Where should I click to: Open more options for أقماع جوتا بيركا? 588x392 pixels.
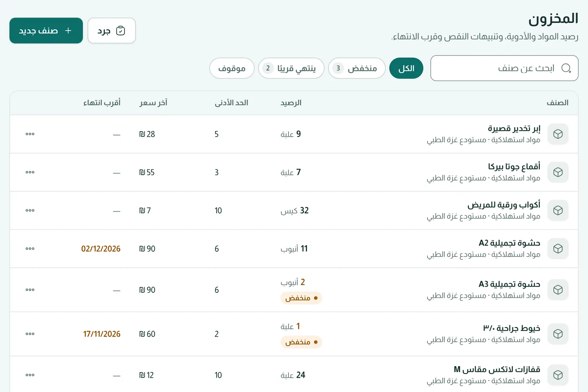(30, 172)
